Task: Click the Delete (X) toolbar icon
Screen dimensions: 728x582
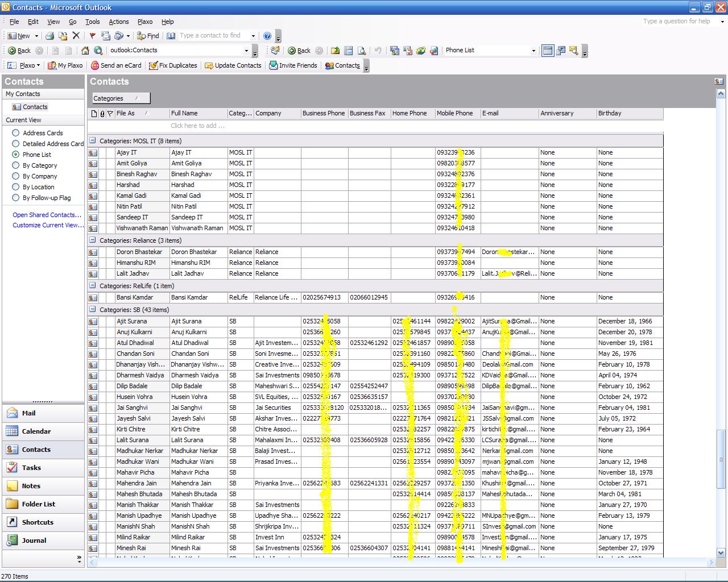Action: (76, 36)
